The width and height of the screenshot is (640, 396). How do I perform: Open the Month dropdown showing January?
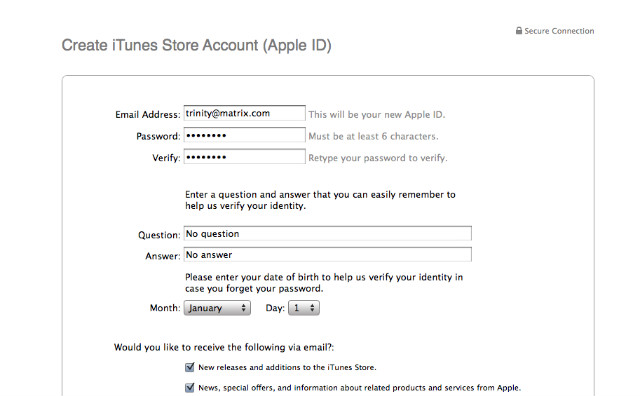click(x=217, y=308)
